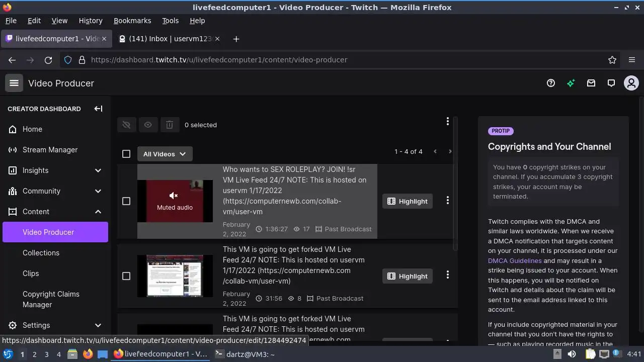Select Video Producer in the sidebar

pos(55,232)
